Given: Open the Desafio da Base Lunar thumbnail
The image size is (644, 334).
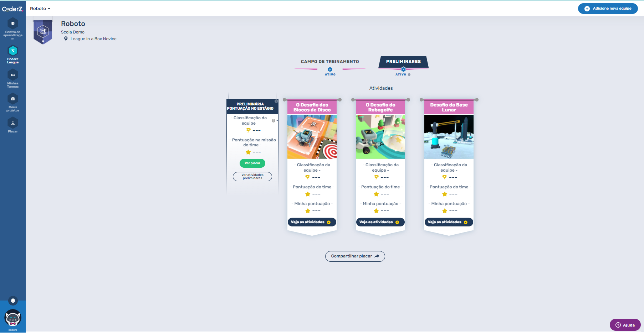Looking at the screenshot, I should tap(449, 137).
